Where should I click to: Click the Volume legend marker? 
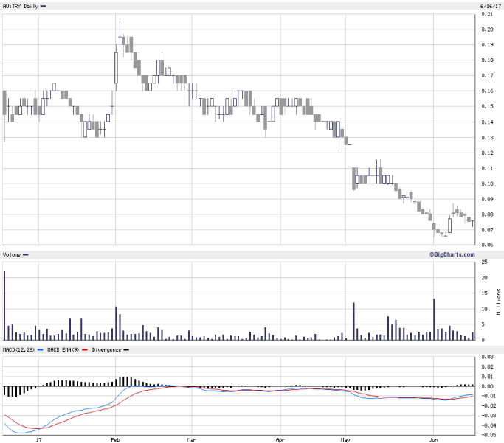coord(26,254)
